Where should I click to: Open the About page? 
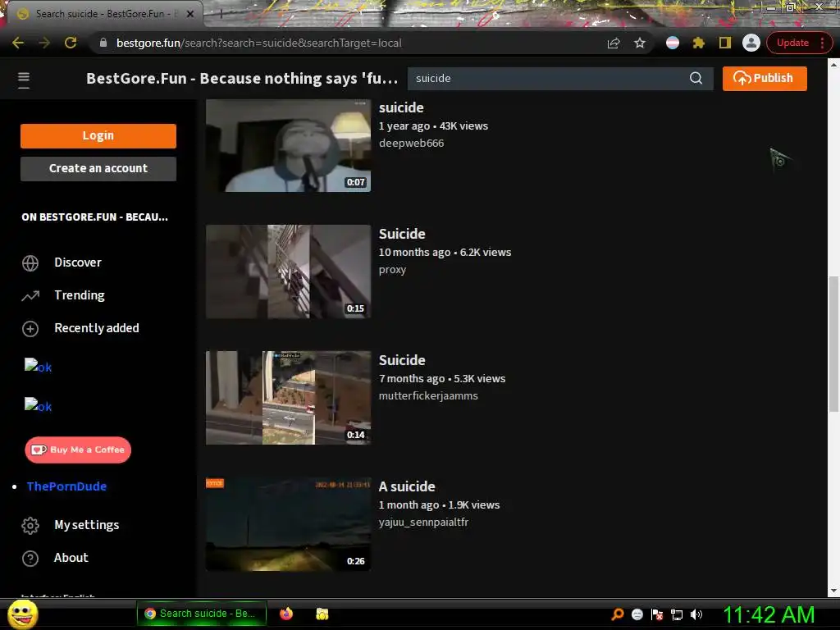pyautogui.click(x=71, y=558)
